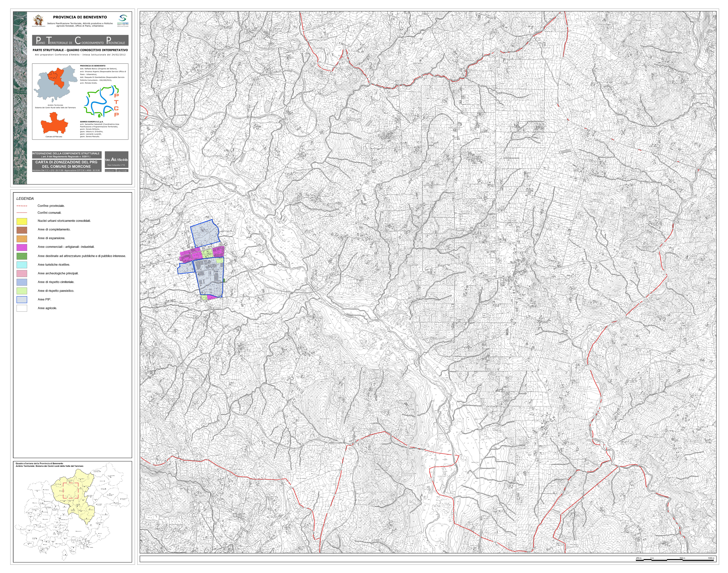
Task: Pick the light green rispetto paesistico swatch
Action: click(22, 291)
